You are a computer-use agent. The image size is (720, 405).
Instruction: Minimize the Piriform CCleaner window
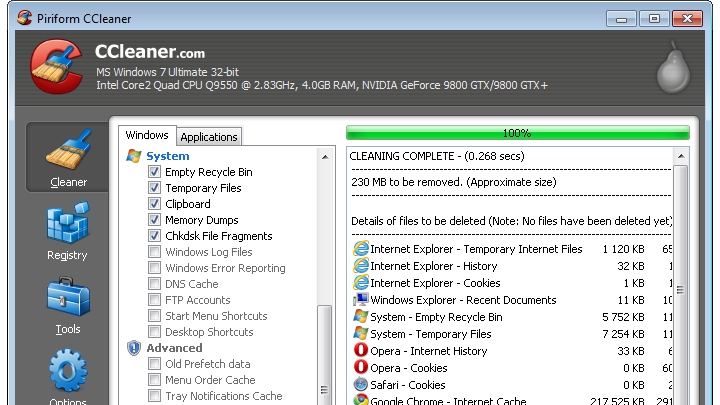(621, 18)
